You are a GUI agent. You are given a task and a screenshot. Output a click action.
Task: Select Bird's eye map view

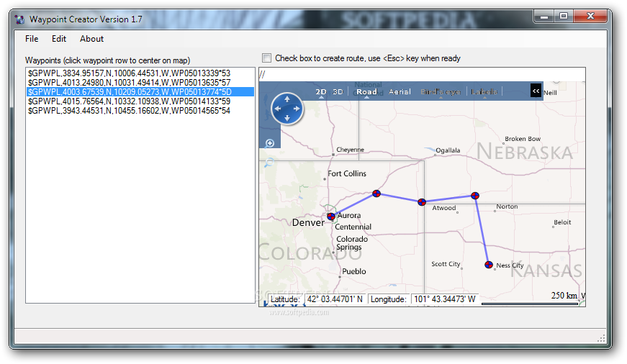441,91
